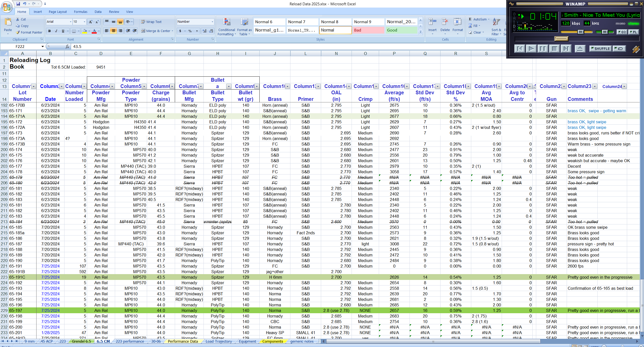Expand the font size dropdown
The image size is (644, 347).
84,22
